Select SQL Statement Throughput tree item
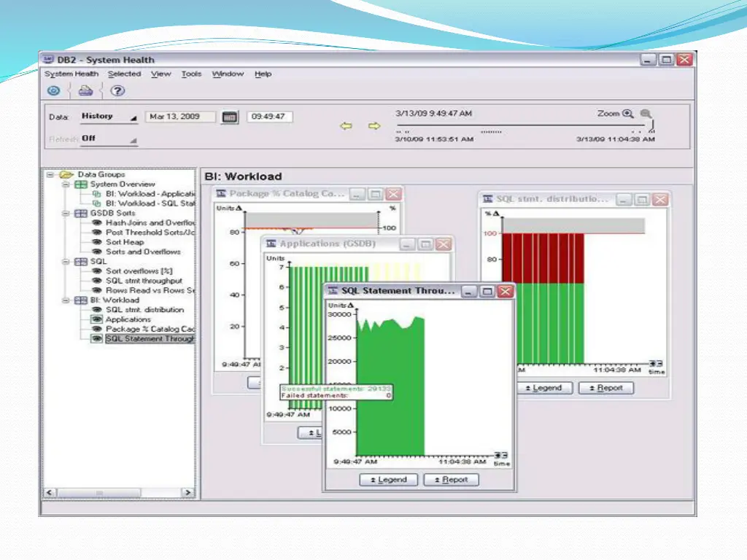 [150, 338]
